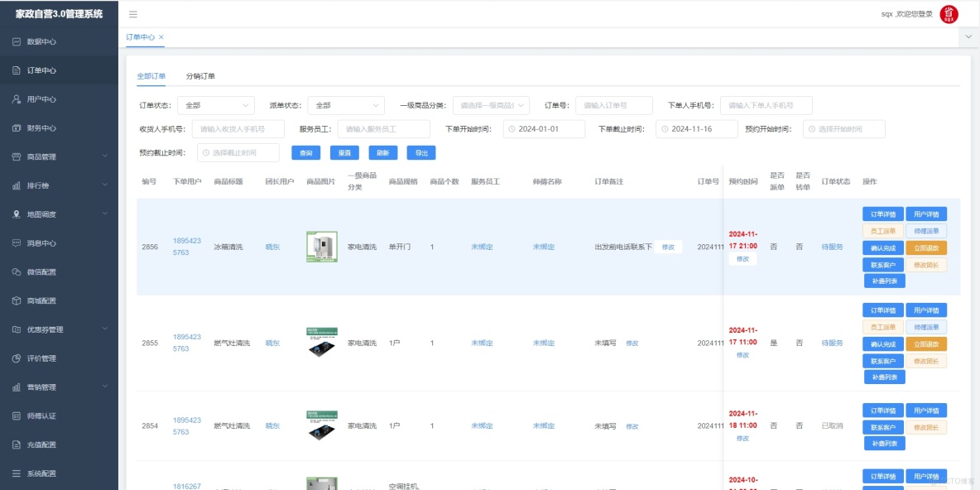
Task: Click the 订单号 input field
Action: (612, 105)
